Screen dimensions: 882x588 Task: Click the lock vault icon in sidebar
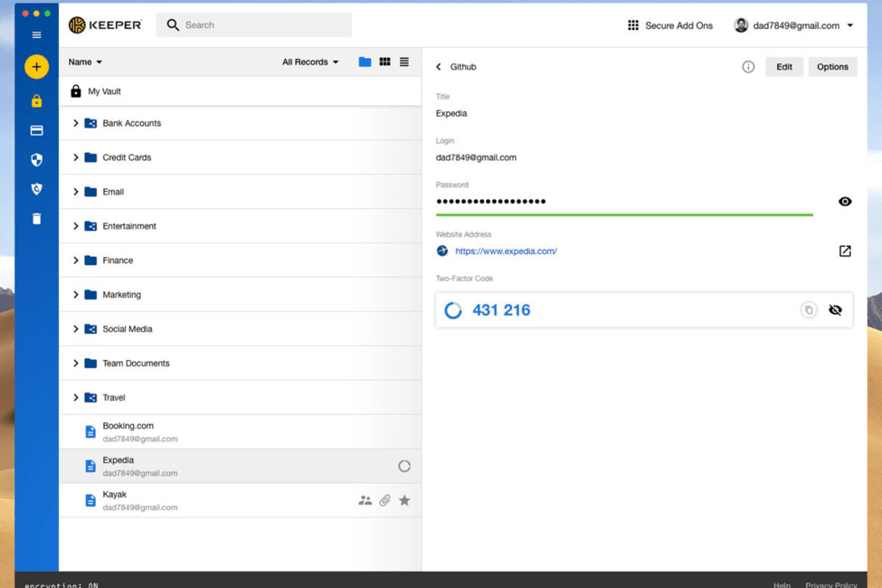36,100
